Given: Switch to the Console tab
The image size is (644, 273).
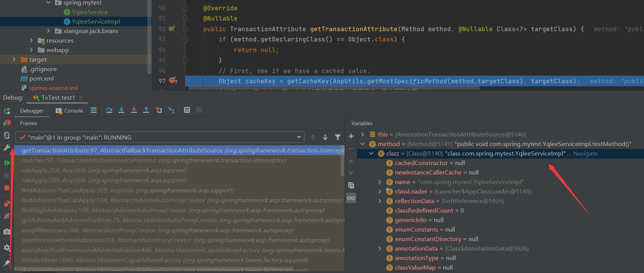Looking at the screenshot, I should (69, 111).
